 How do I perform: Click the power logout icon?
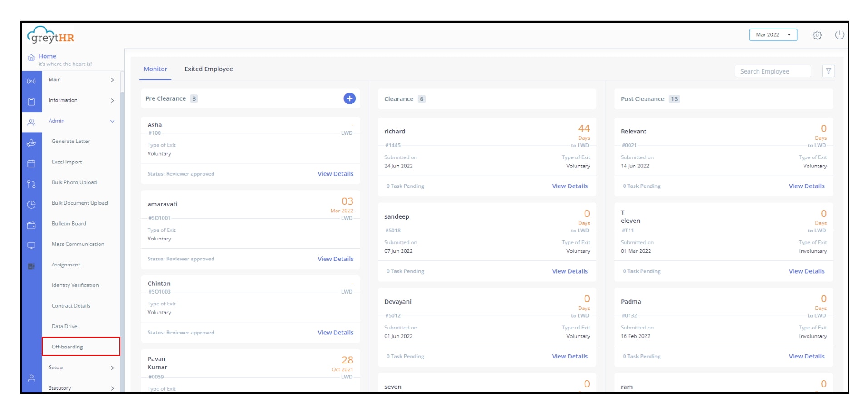[839, 34]
